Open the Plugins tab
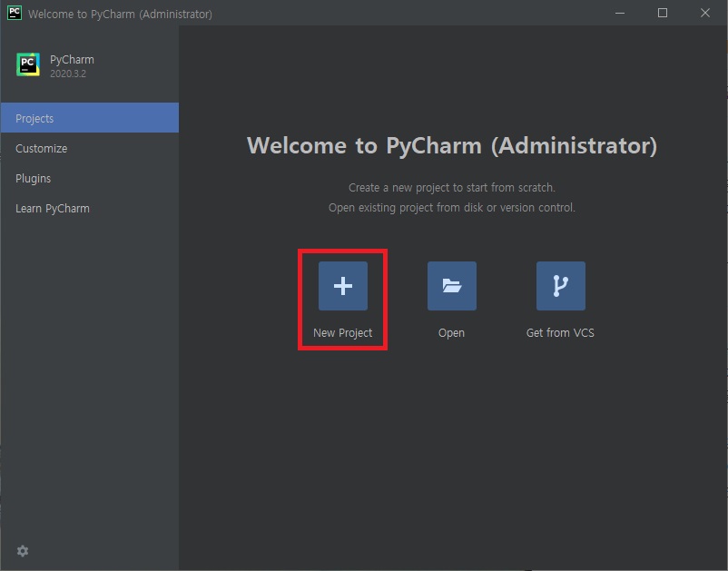 [x=90, y=178]
